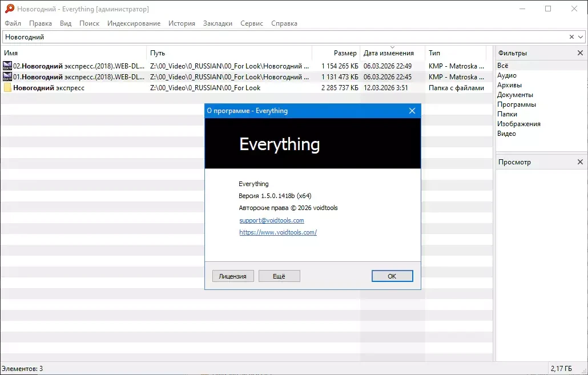The height and width of the screenshot is (375, 588).
Task: Open the Правка menu
Action: click(x=41, y=23)
